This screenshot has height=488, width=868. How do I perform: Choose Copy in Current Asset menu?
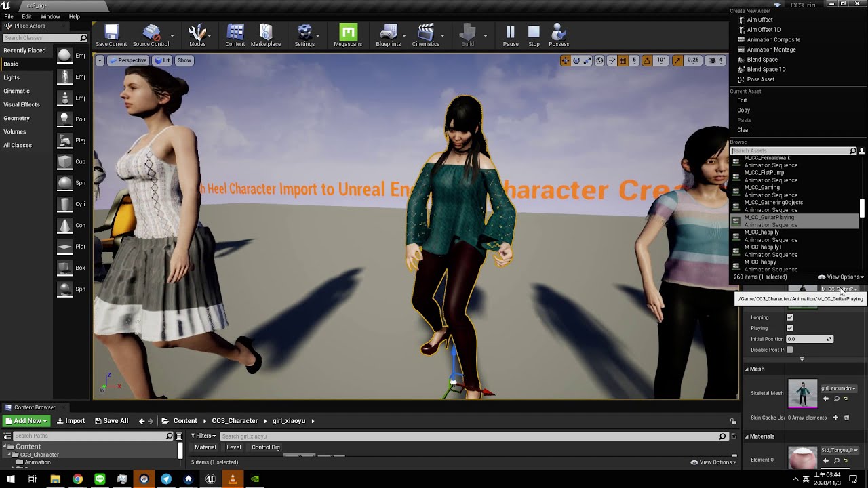click(x=744, y=110)
